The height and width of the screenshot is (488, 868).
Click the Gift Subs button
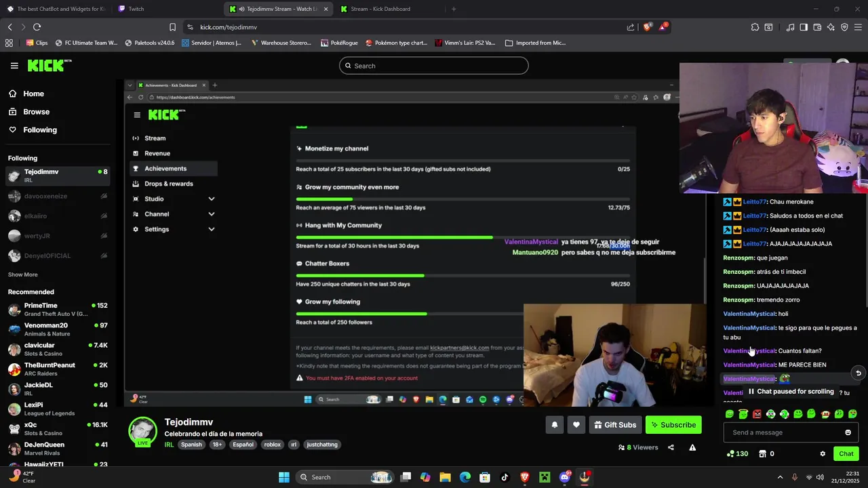click(x=615, y=425)
